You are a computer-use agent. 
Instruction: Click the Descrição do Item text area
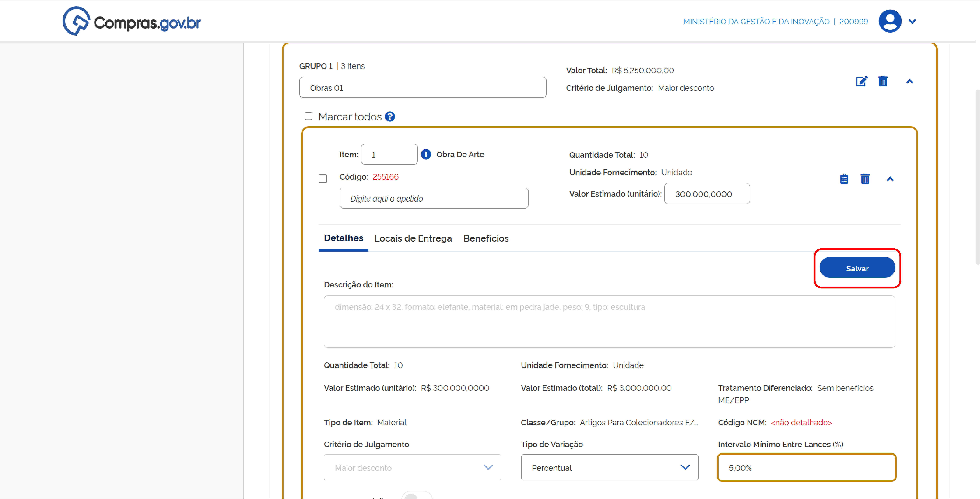coord(609,322)
